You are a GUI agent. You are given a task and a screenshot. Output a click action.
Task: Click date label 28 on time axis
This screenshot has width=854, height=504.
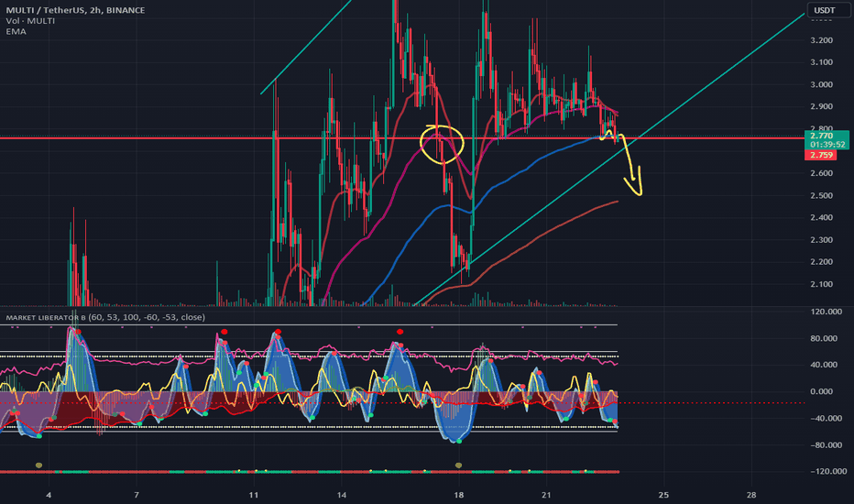[751, 495]
